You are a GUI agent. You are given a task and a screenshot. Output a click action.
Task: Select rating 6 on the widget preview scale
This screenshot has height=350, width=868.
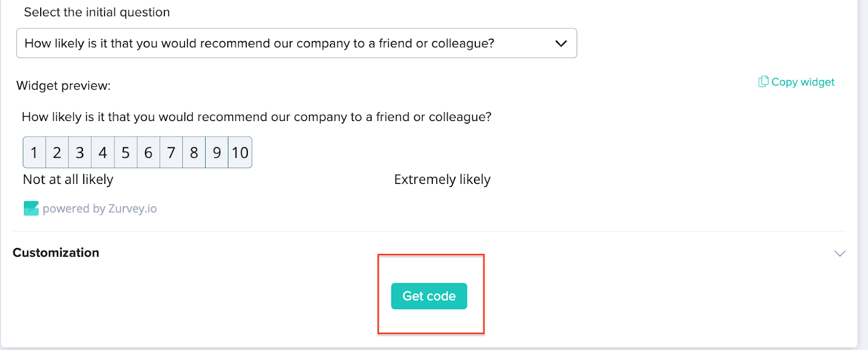(148, 152)
